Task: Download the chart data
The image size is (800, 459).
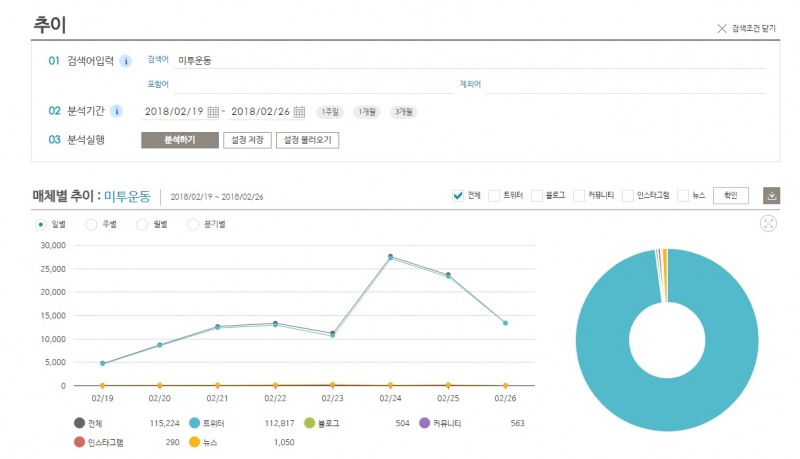Action: pyautogui.click(x=771, y=196)
